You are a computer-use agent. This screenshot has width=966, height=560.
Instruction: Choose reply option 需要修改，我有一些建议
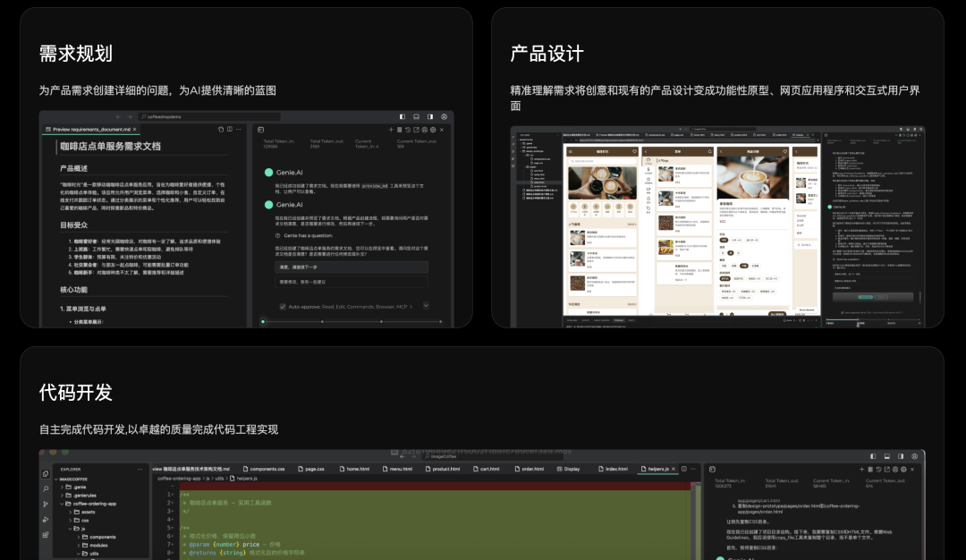352,282
